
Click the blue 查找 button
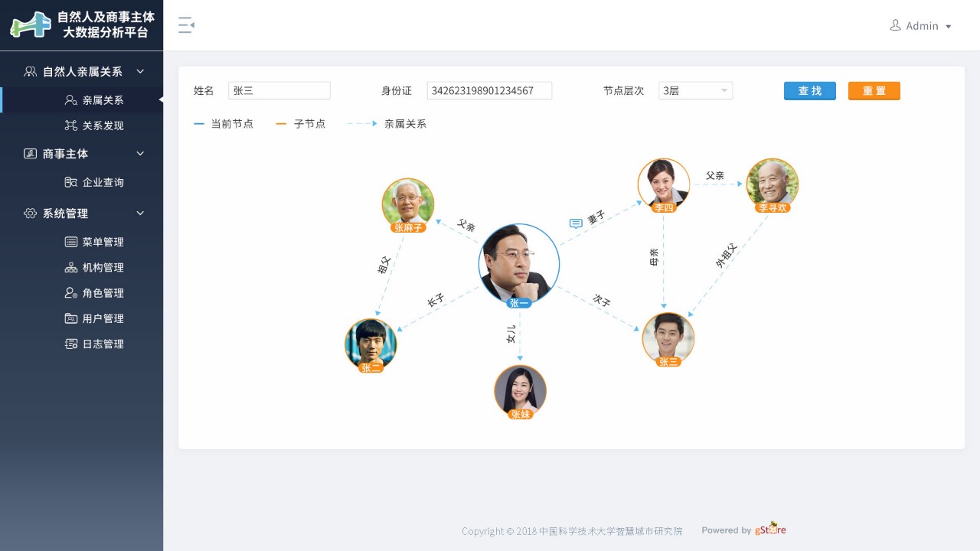click(x=810, y=91)
